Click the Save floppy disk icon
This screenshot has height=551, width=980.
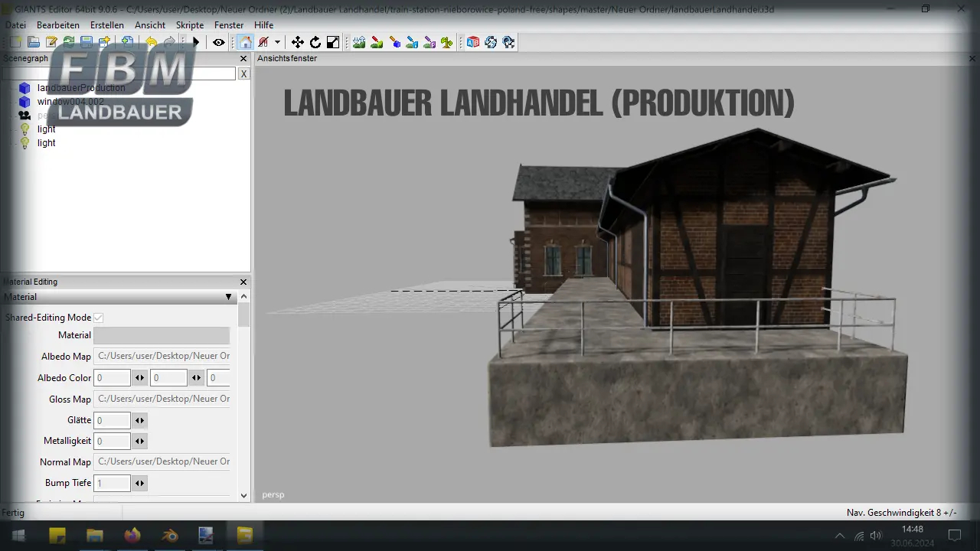coord(87,42)
